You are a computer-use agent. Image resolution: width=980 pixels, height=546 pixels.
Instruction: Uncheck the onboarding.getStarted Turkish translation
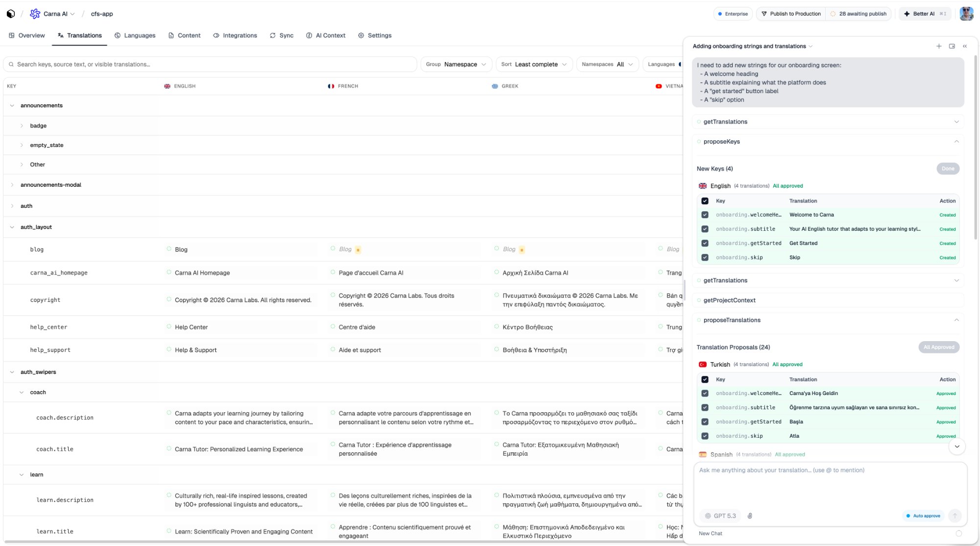705,422
